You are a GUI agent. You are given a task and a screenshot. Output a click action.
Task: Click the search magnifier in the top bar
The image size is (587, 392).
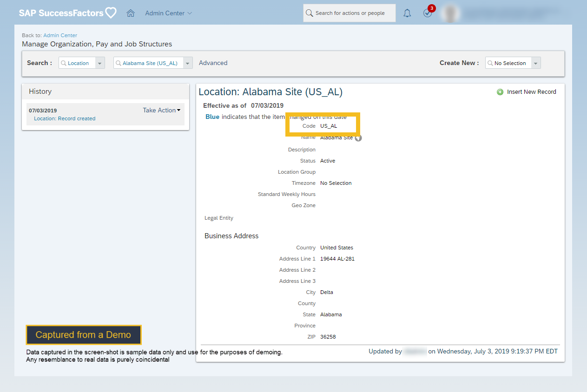click(x=310, y=13)
